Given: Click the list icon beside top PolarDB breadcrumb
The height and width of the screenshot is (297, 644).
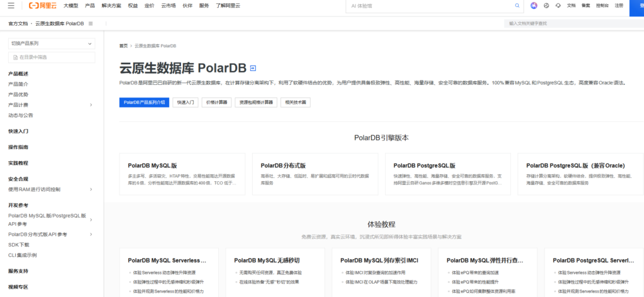Looking at the screenshot, I should click(x=91, y=23).
